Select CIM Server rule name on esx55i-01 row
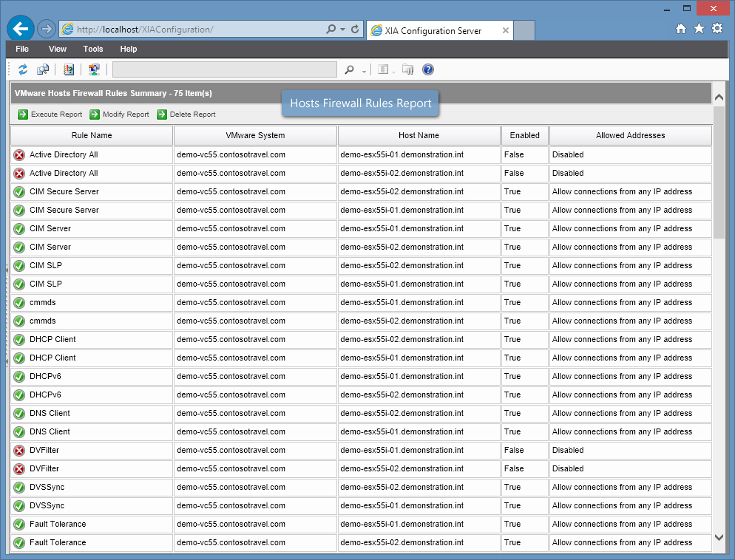Screen dimensions: 735x560 50,228
